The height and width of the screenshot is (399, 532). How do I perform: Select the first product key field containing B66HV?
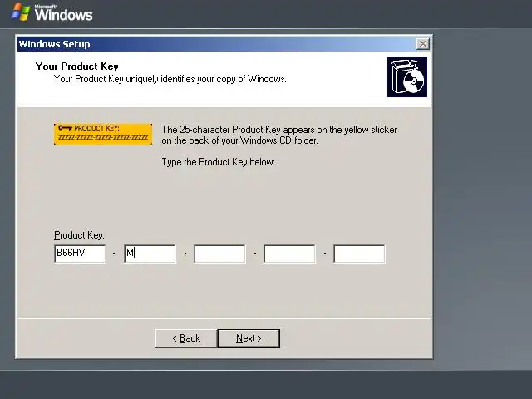click(80, 254)
